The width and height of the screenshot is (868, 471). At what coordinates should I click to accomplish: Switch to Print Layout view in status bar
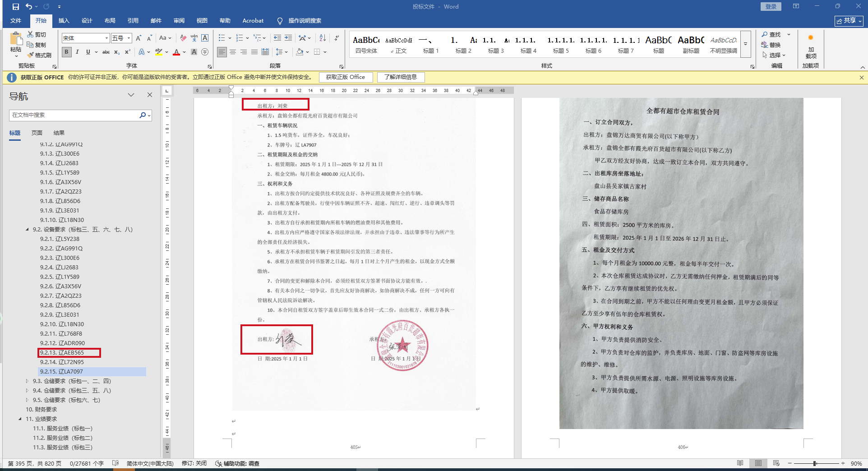(758, 463)
